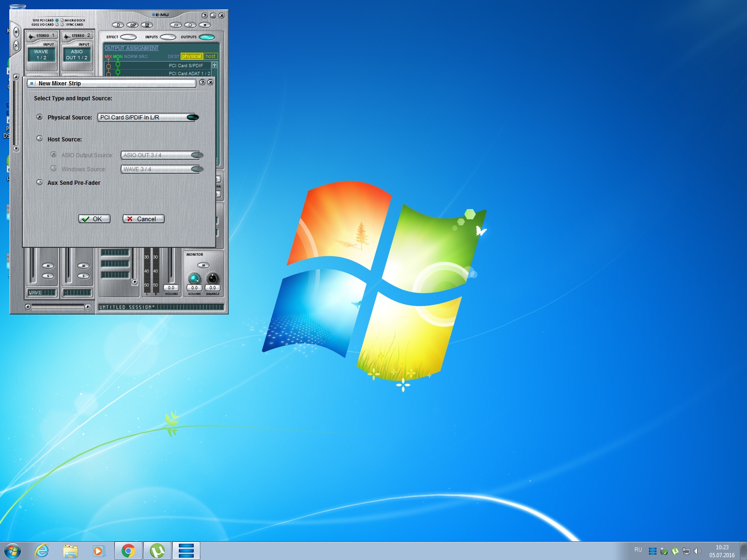Open the WAVE 3 / 4 dropdown
Screen dimensions: 747x560
point(162,169)
